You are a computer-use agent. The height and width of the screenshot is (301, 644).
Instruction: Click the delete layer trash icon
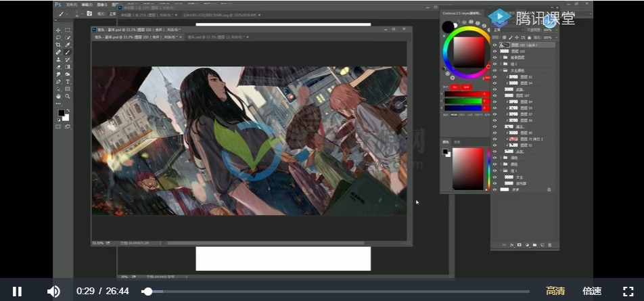[549, 244]
